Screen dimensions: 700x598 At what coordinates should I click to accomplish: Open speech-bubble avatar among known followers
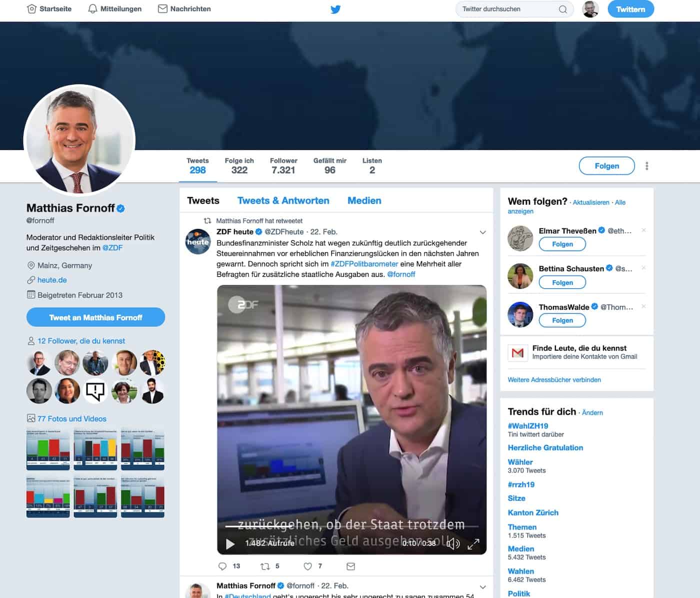(x=95, y=391)
